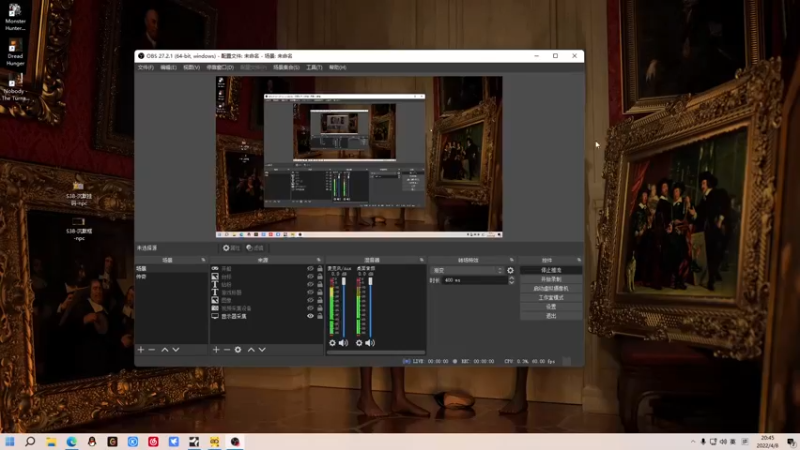The image size is (800, 450).
Task: Move the scene up in the Scenes panel
Action: [x=165, y=349]
